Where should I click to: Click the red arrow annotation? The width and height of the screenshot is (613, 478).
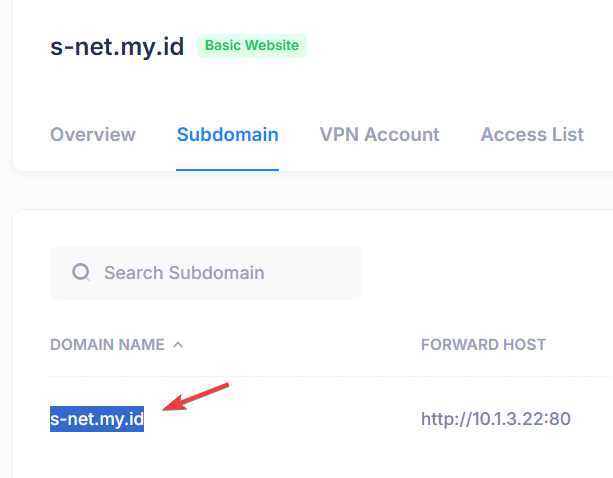click(x=195, y=397)
